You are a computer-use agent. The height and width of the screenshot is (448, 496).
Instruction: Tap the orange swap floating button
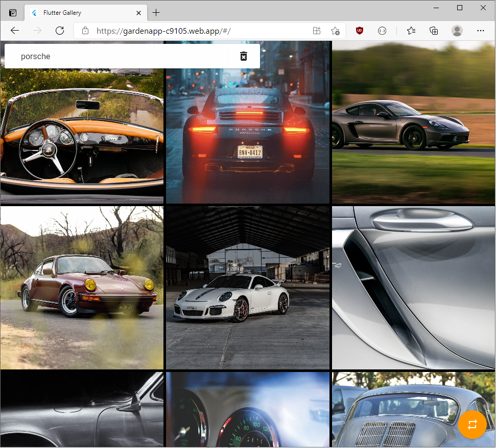point(472,425)
